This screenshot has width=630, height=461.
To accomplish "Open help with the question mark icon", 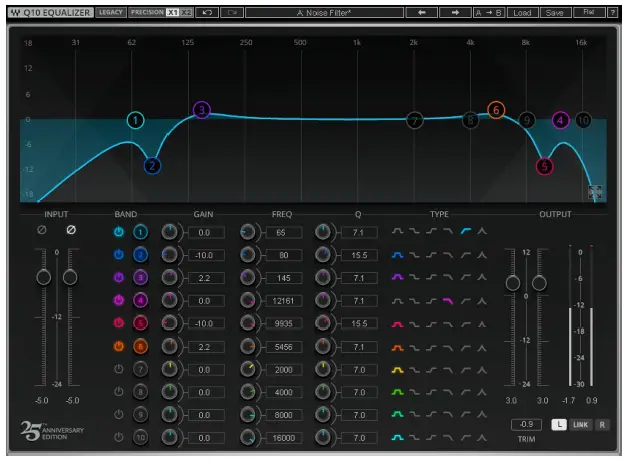I will pos(613,13).
